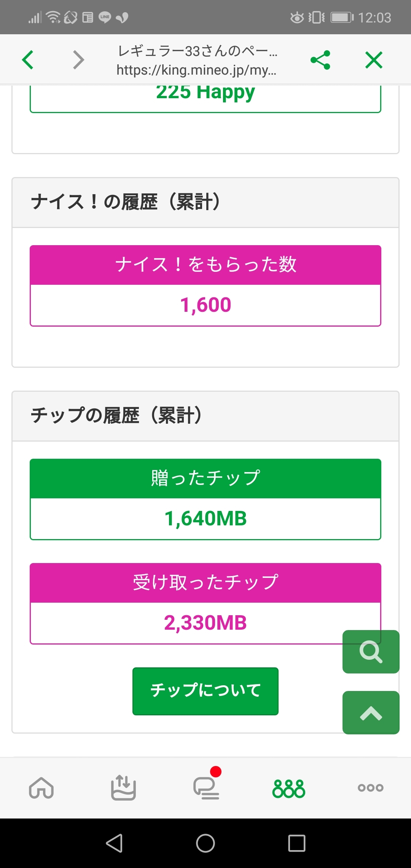Open the data download tray tab
Screen dimensions: 411x868
pyautogui.click(x=123, y=787)
